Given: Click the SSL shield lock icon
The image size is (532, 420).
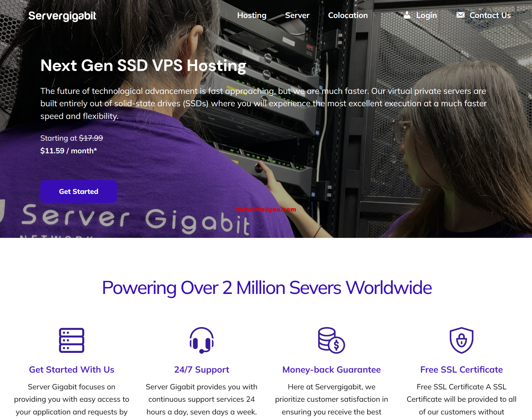Looking at the screenshot, I should click(461, 340).
